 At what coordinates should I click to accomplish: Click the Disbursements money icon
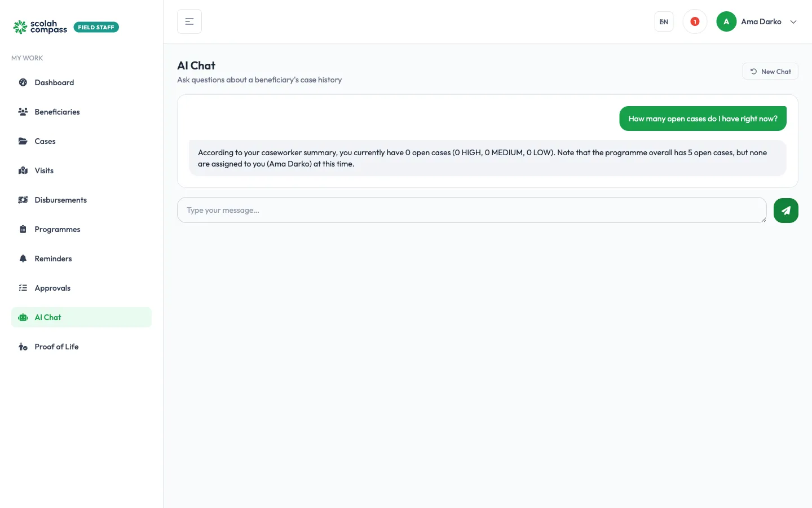23,200
